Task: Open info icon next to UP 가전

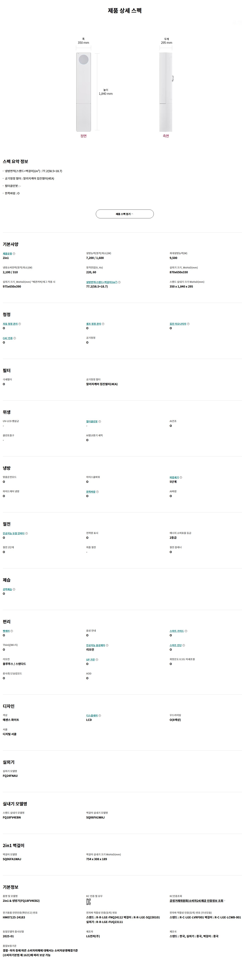Action: pos(97,660)
